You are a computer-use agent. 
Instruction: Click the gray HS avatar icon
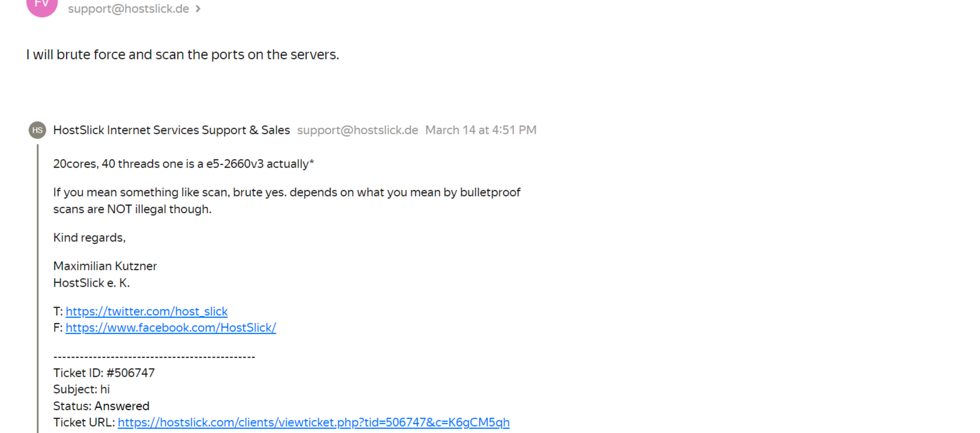point(37,130)
